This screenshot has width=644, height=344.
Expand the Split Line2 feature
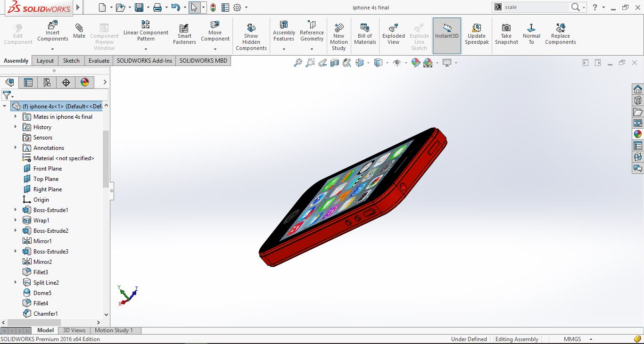pos(16,282)
